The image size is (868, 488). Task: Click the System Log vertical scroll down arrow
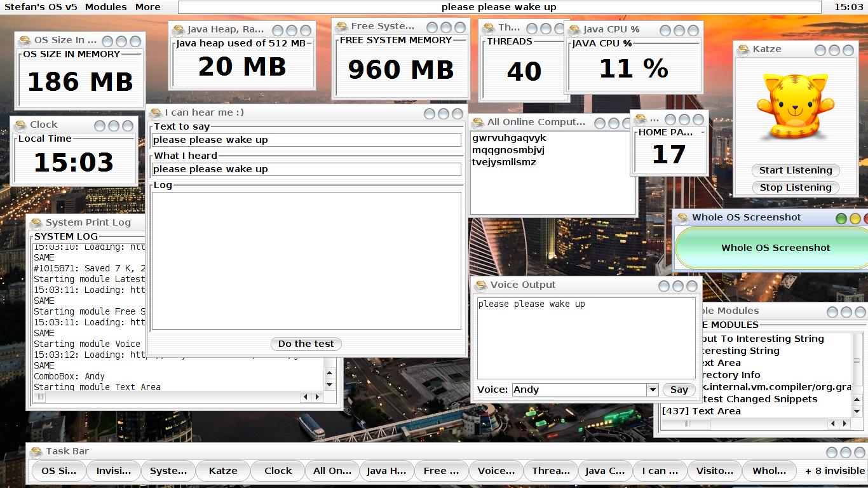(329, 384)
